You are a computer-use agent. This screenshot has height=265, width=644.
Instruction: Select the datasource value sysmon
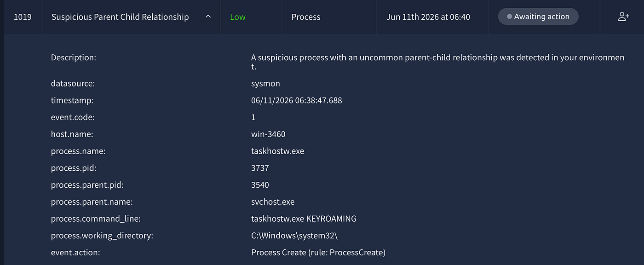(265, 84)
